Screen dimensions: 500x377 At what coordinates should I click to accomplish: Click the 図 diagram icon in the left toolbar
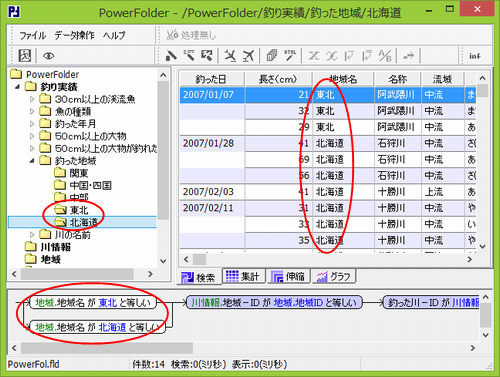(25, 55)
